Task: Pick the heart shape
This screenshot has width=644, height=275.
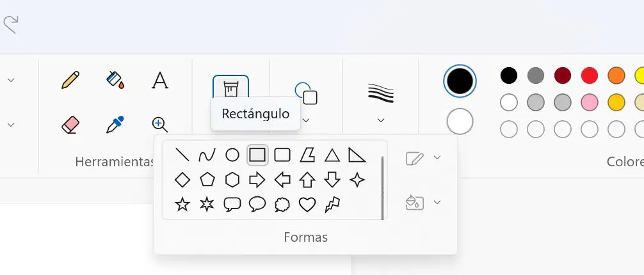Action: coord(307,205)
